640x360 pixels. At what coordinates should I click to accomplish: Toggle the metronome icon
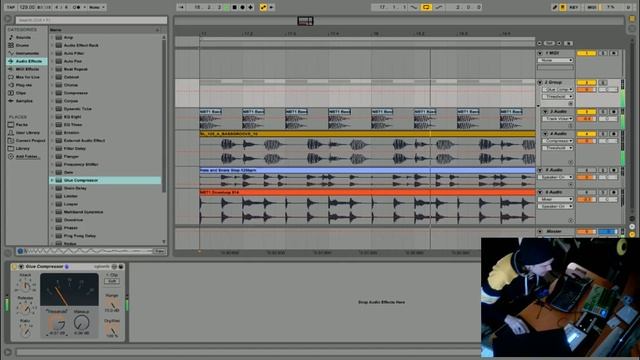[76, 7]
